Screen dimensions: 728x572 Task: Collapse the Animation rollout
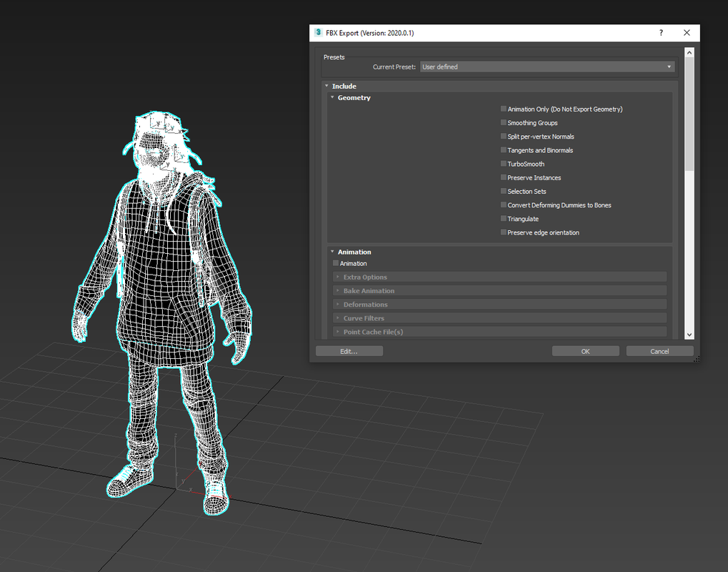coord(332,252)
